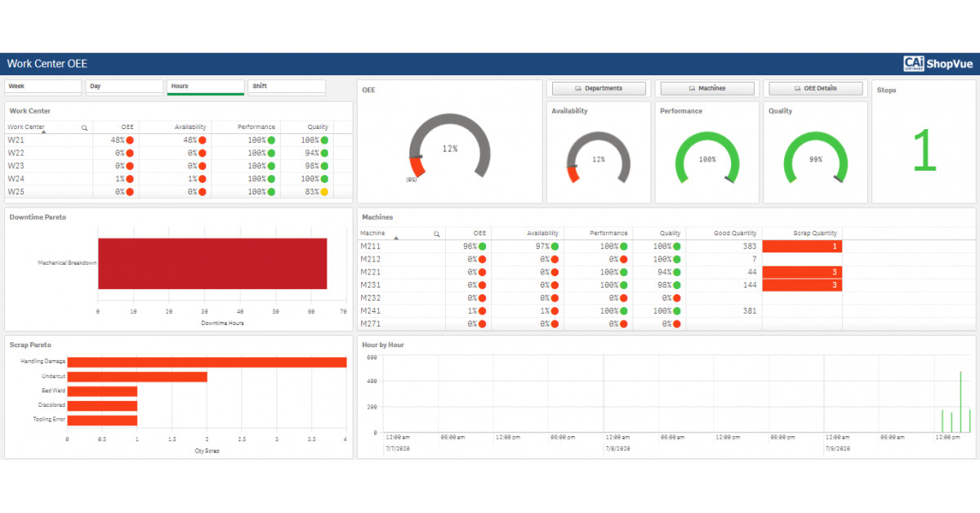Image resolution: width=980 pixels, height=513 pixels.
Task: Open the Machine search field
Action: pos(437,233)
